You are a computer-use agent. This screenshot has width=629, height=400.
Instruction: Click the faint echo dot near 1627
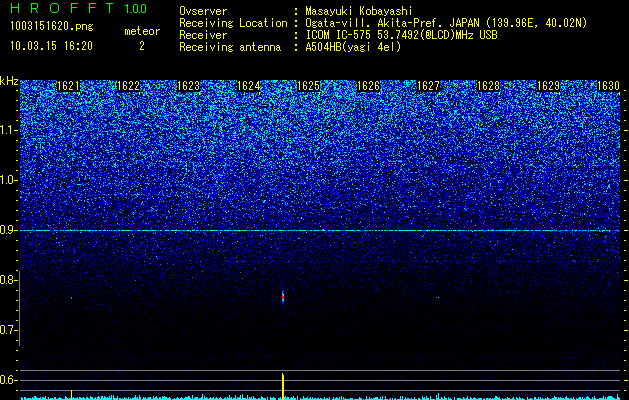click(437, 298)
